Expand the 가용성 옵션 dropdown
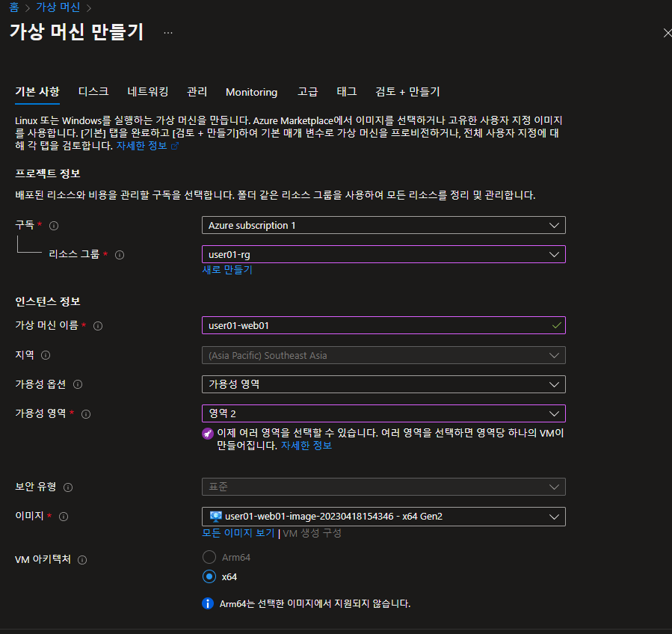The height and width of the screenshot is (634, 672). (x=383, y=384)
